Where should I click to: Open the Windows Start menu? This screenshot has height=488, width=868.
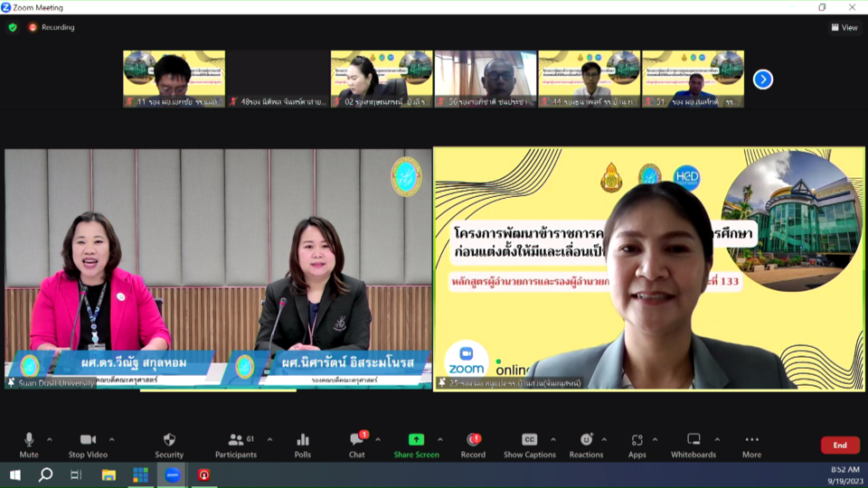click(14, 474)
